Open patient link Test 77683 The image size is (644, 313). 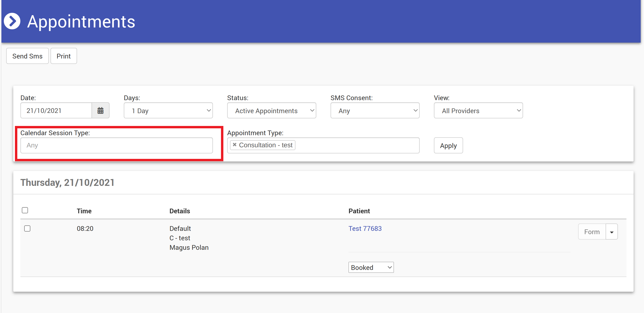coord(365,229)
